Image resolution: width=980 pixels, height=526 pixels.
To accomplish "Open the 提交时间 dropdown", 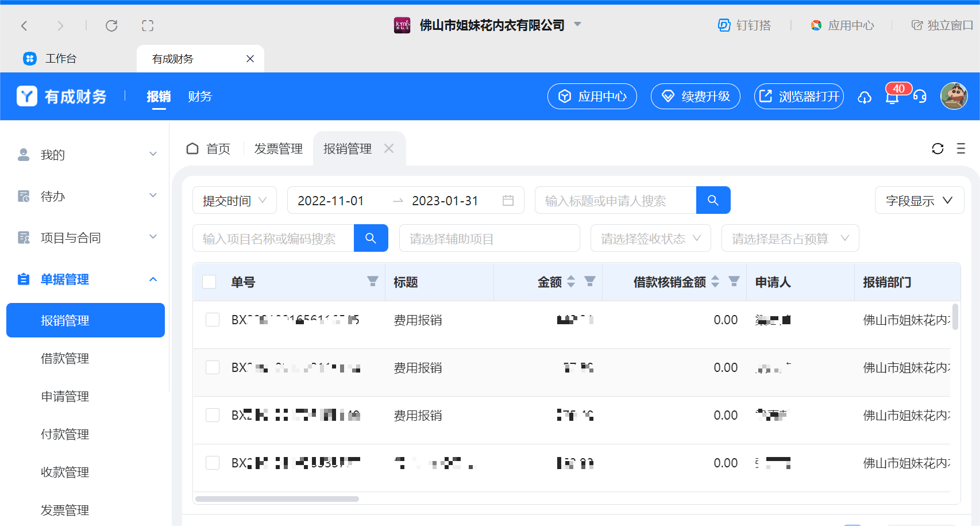I will pos(234,201).
